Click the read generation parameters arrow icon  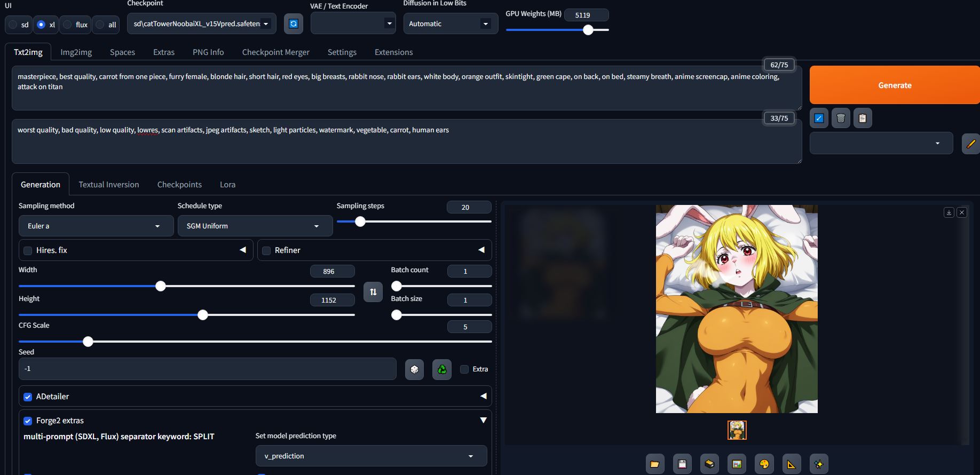pos(819,118)
